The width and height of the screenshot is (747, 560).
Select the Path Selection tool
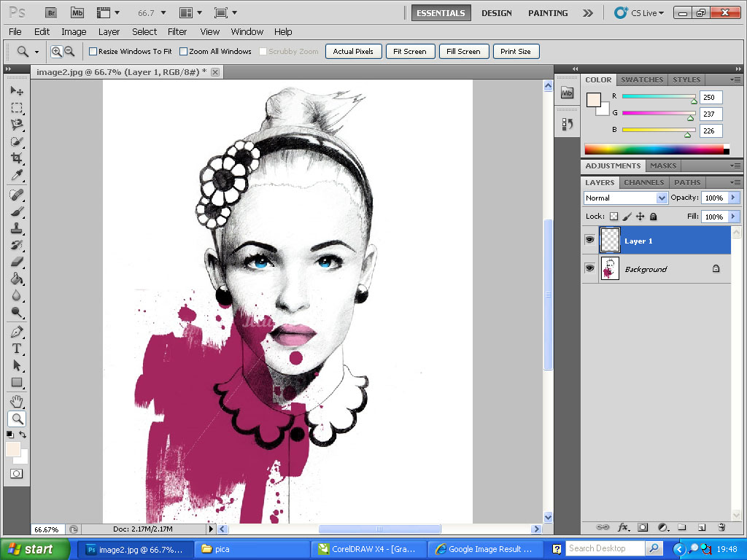[18, 366]
